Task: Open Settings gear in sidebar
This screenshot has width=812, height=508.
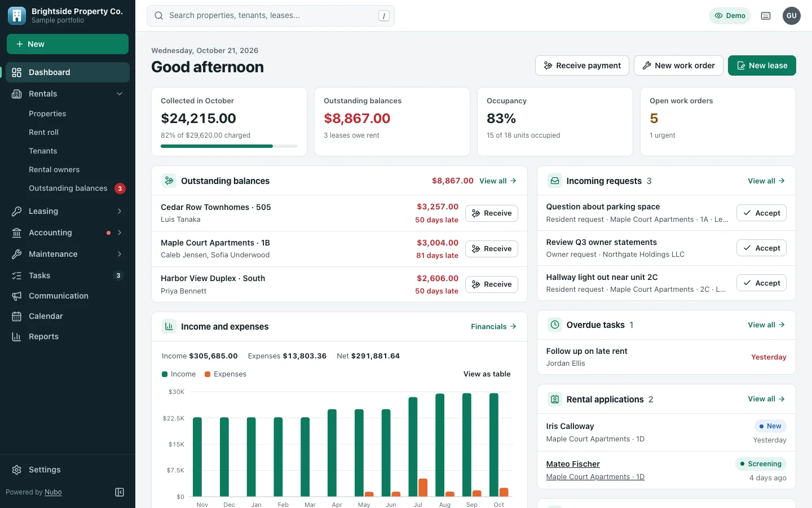Action: point(17,470)
